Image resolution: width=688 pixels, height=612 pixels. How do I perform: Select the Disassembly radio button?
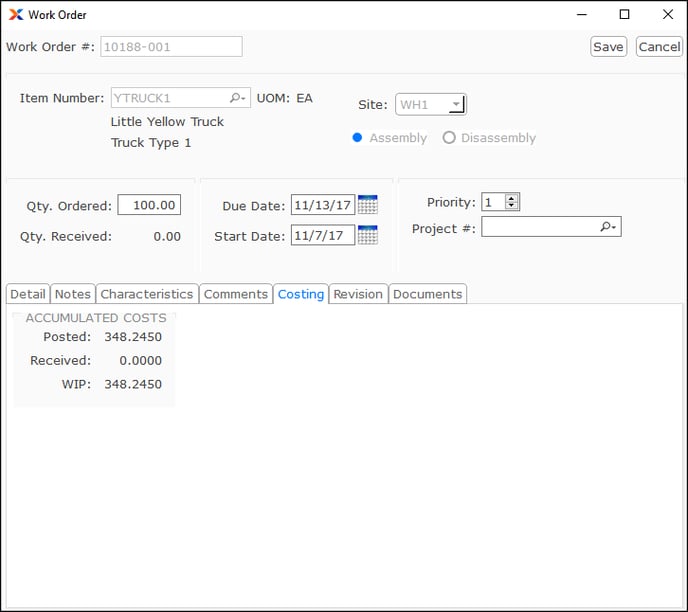pos(449,138)
